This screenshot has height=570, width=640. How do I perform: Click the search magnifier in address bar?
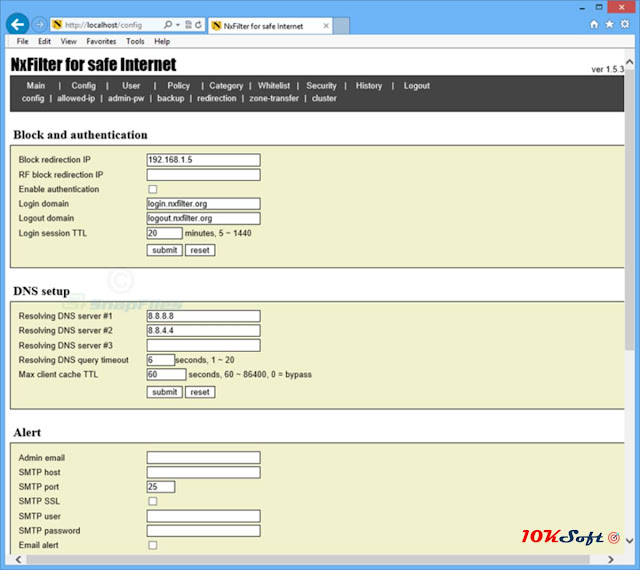[167, 25]
